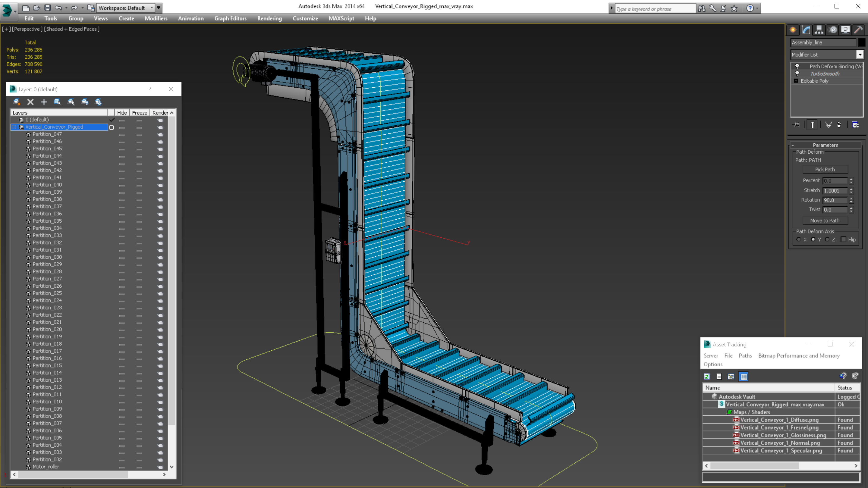Click Select Highlighted Objects and Layers icon
868x488 pixels.
point(57,102)
